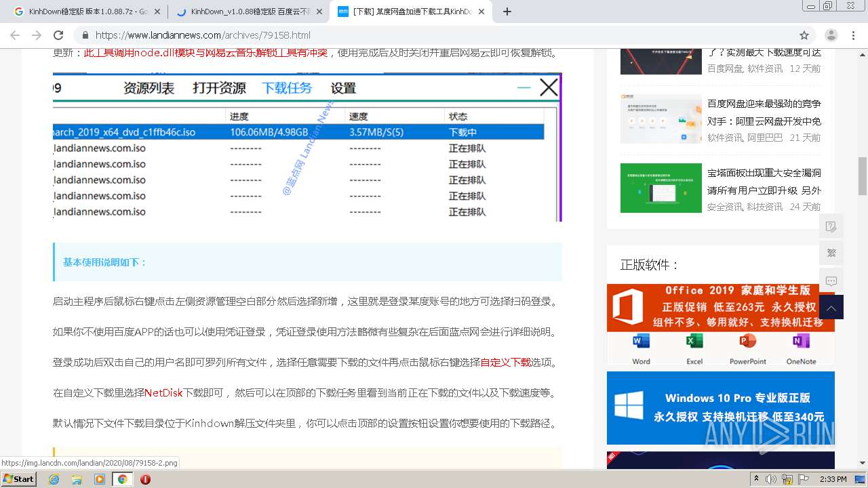Click the site lock icon in address bar
This screenshot has height=488, width=868.
(x=85, y=35)
